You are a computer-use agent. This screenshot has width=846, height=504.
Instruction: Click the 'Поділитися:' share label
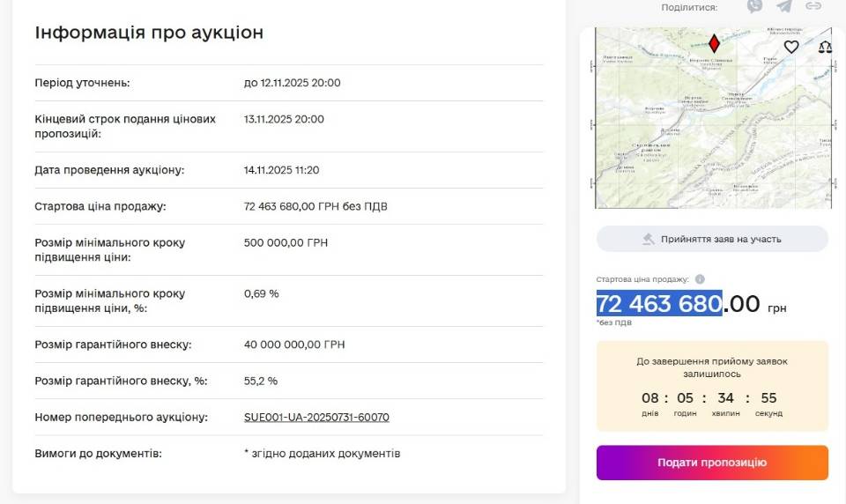point(689,7)
